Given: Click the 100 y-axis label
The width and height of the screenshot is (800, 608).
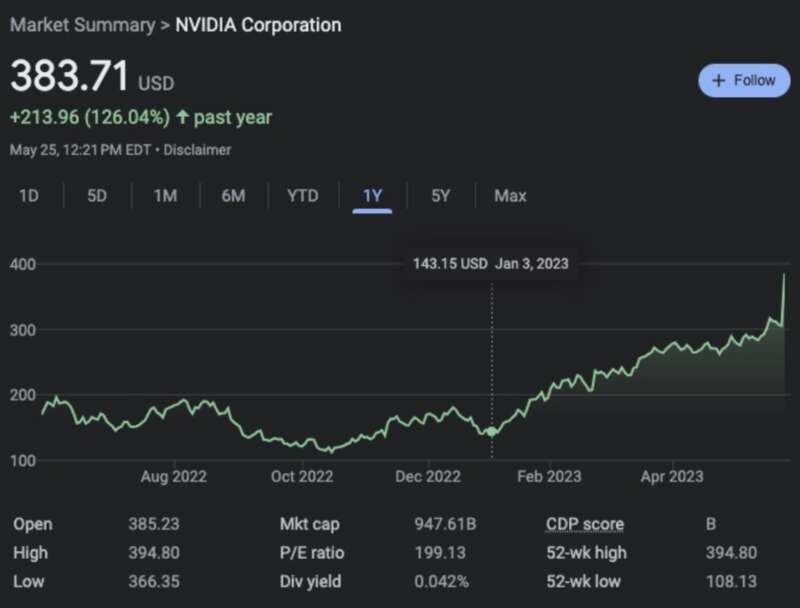Looking at the screenshot, I should [23, 461].
